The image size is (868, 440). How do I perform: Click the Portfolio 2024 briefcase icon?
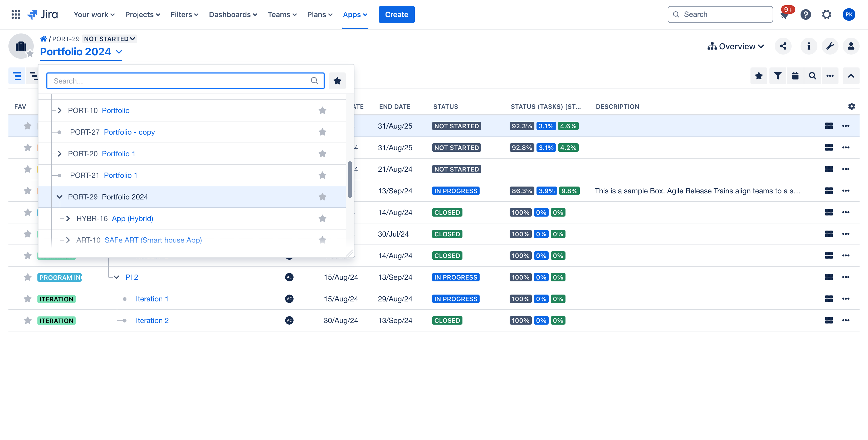(x=21, y=46)
